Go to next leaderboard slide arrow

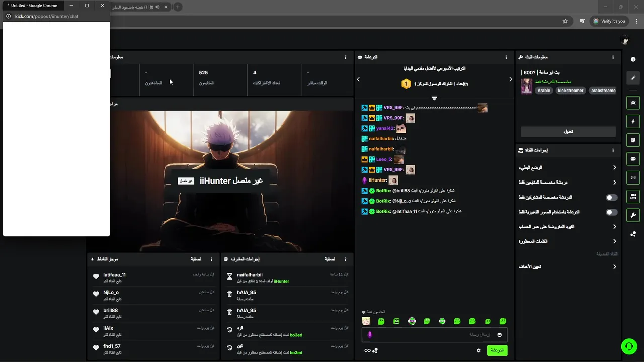pyautogui.click(x=510, y=79)
